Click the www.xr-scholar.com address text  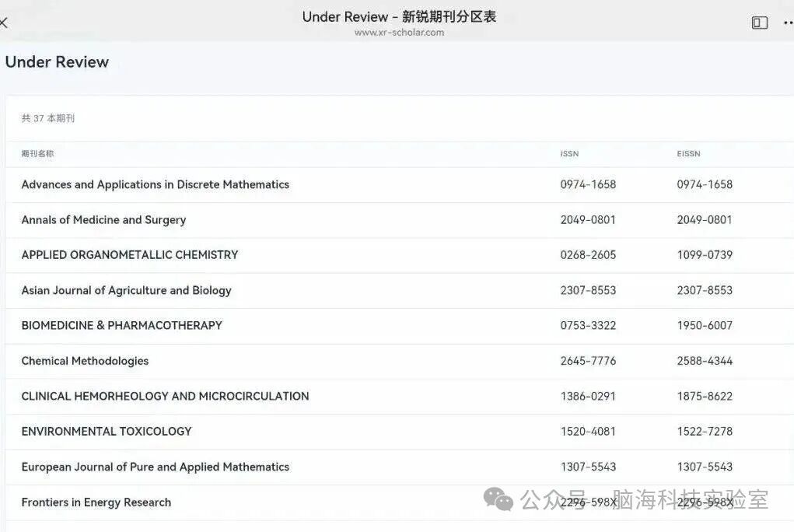(x=399, y=33)
